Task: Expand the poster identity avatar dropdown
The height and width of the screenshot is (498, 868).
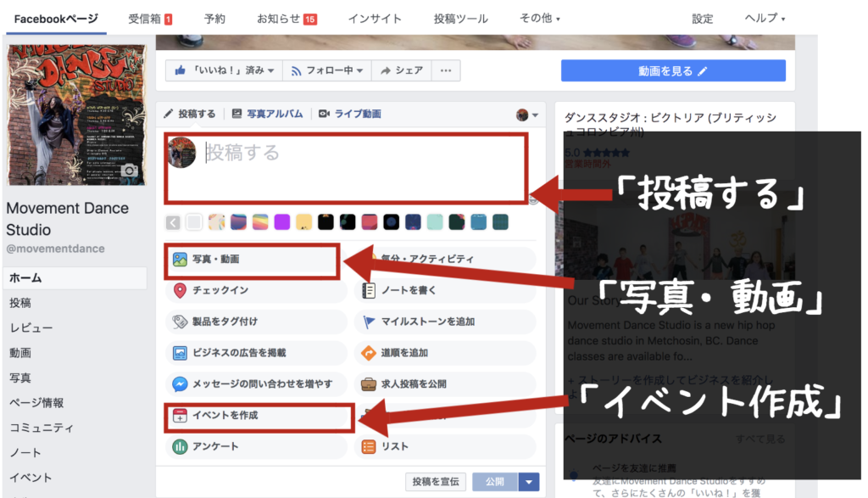Action: [x=527, y=115]
